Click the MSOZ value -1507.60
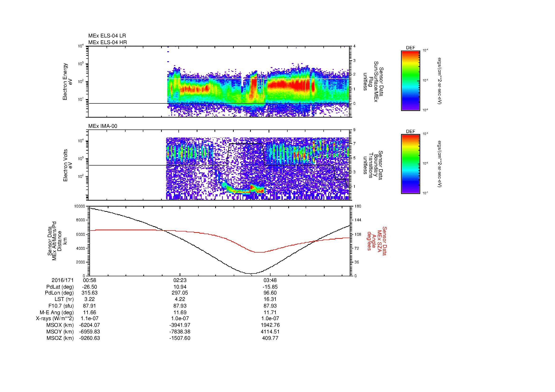Viewport: 555px width, 392px height. click(180, 338)
